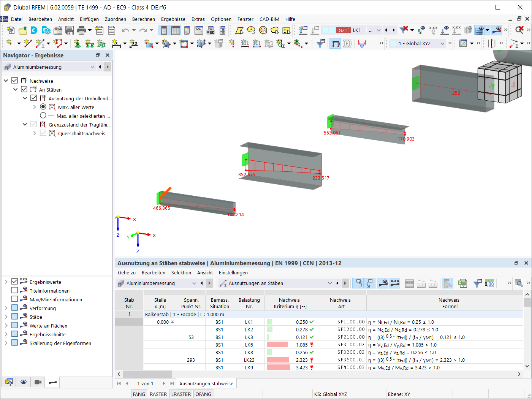Toggle Ausnutzung der Umhüllenden checkbox
The width and height of the screenshot is (532, 399).
(34, 98)
